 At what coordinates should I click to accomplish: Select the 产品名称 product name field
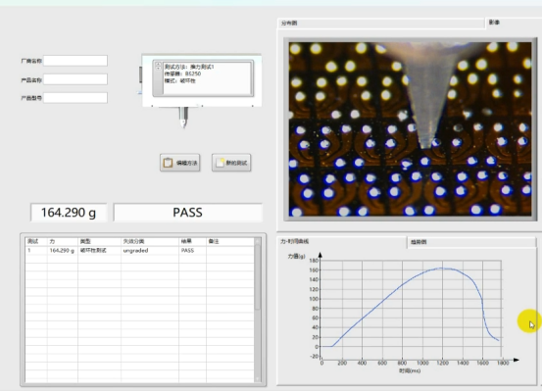[75, 79]
